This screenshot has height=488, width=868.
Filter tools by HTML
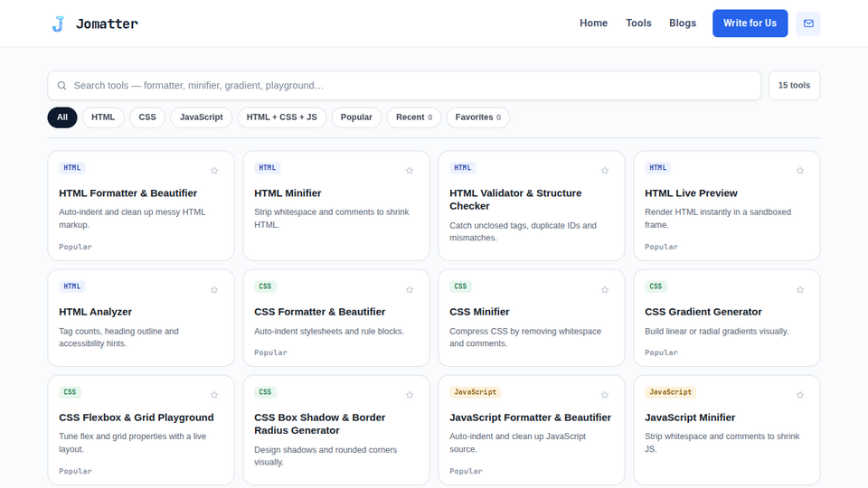click(x=103, y=117)
